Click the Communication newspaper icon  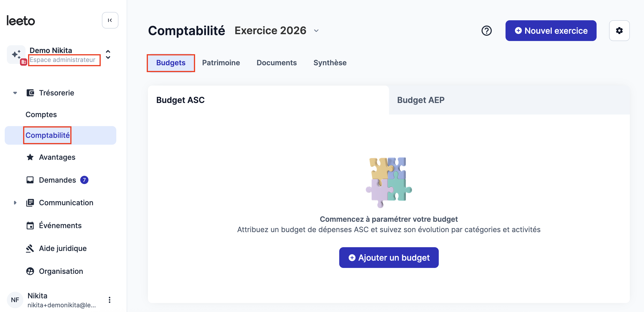(x=30, y=203)
